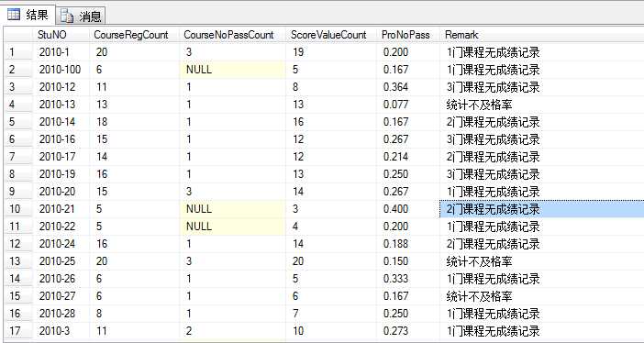Select highlighted Remark cell 2门课程无成绩记录 in row 10
The image size is (644, 343).
click(x=542, y=209)
